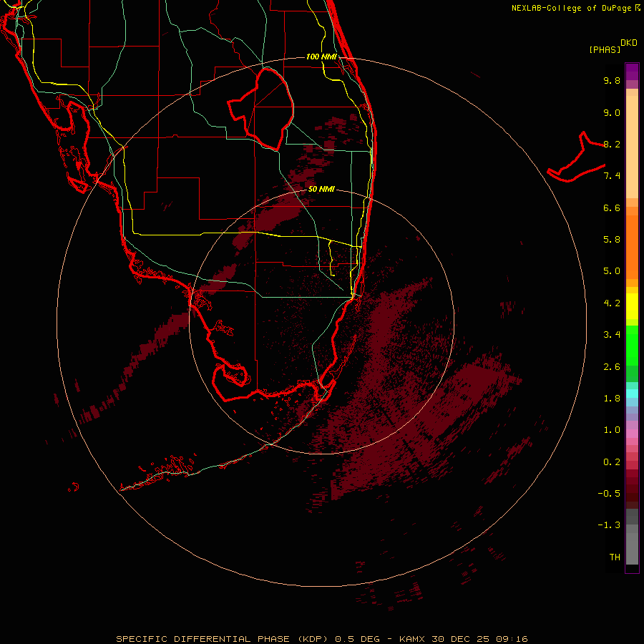644x644 pixels.
Task: Click the 8.2 value on the color scale
Action: click(612, 144)
